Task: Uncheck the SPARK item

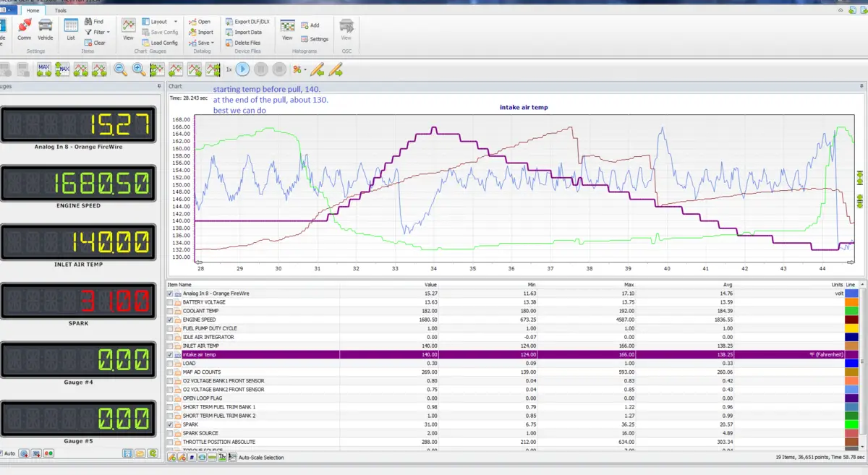Action: [x=171, y=425]
